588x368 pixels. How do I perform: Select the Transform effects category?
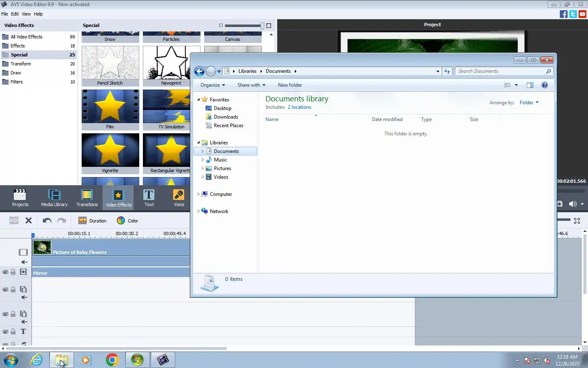pyautogui.click(x=38, y=64)
